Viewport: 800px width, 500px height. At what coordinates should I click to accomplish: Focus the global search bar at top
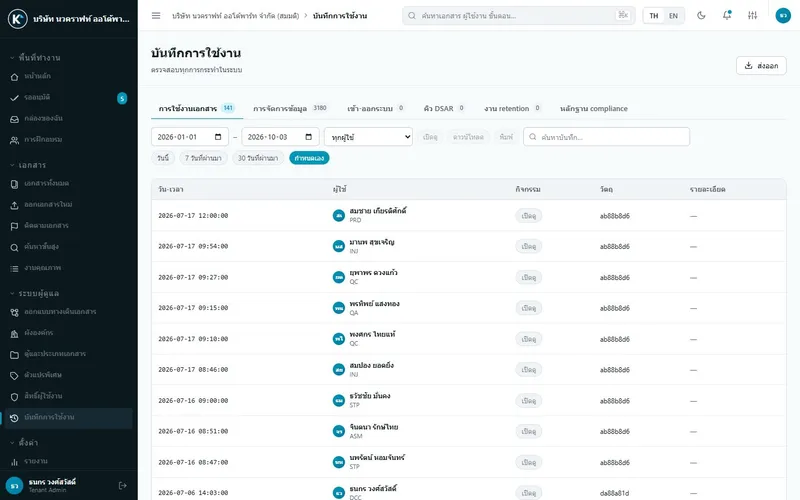point(518,16)
